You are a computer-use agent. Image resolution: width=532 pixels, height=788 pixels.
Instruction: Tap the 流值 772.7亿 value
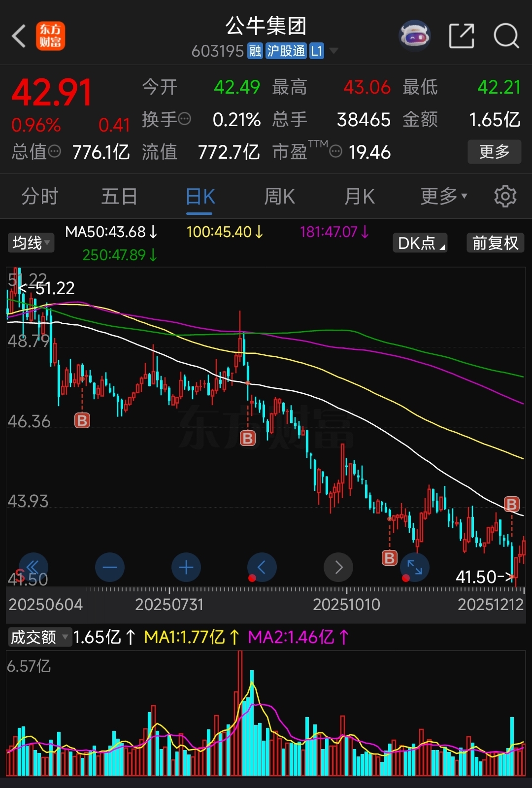tap(229, 152)
